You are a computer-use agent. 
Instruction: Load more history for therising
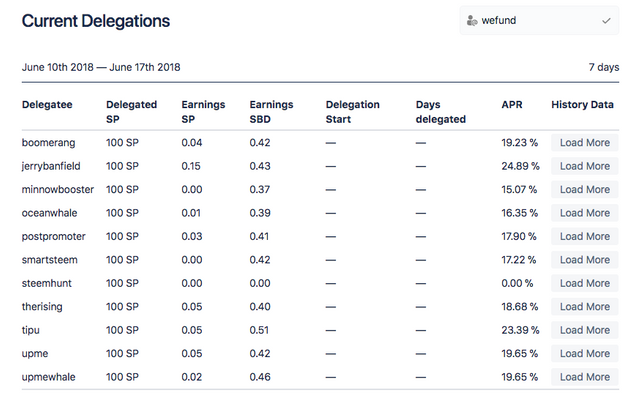(x=584, y=307)
